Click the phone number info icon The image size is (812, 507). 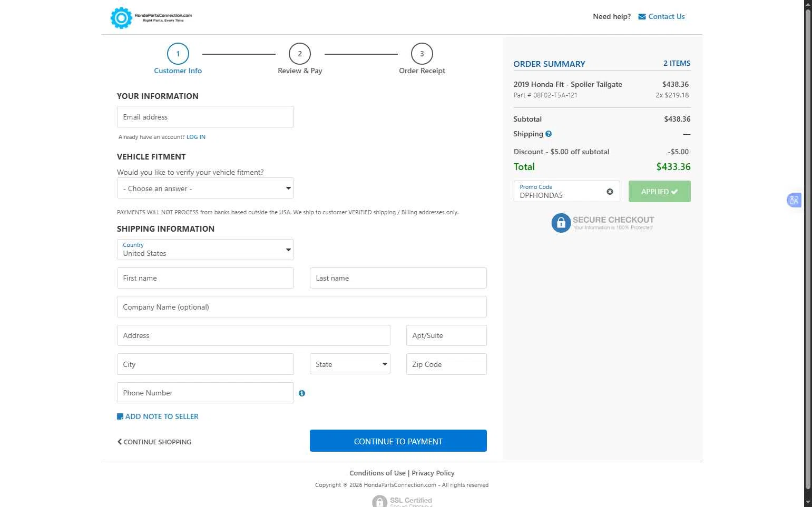302,393
